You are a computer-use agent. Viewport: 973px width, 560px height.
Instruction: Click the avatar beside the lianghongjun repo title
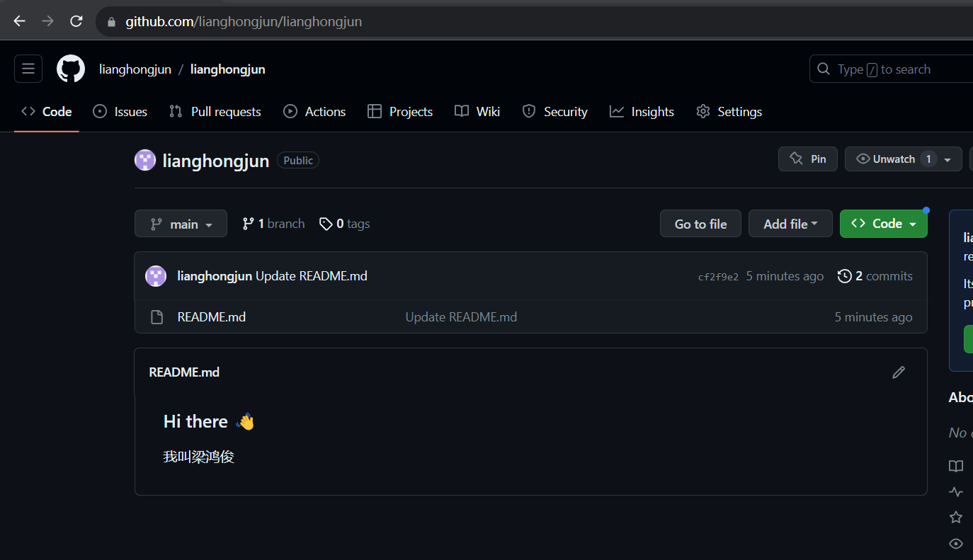point(145,161)
